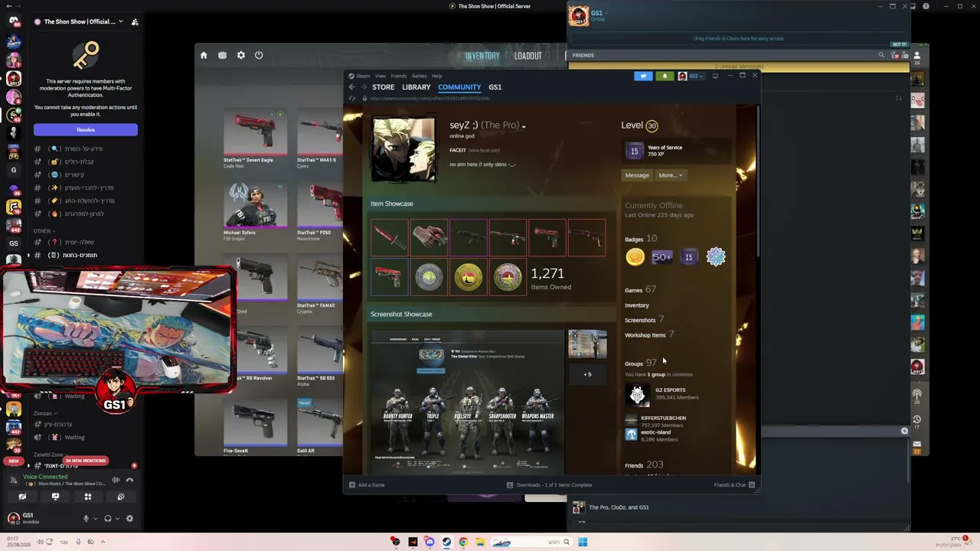The width and height of the screenshot is (980, 551).
Task: Open the CS2 home screen icon
Action: tap(204, 55)
